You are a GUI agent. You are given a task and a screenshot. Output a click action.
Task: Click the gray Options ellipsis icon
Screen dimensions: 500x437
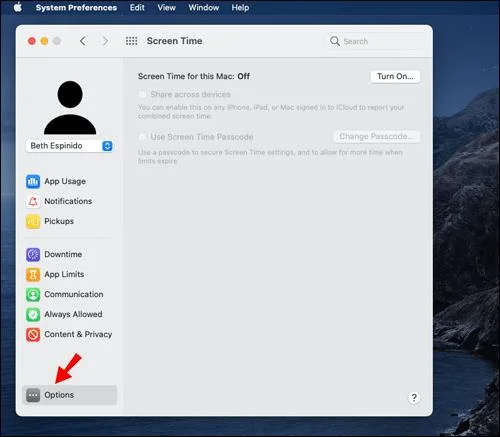click(x=33, y=395)
